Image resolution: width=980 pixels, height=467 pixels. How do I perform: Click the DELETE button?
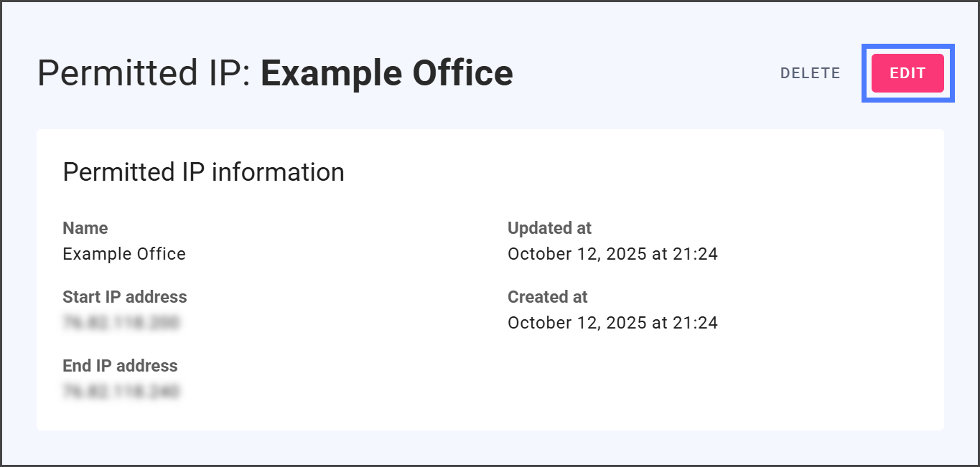tap(810, 73)
